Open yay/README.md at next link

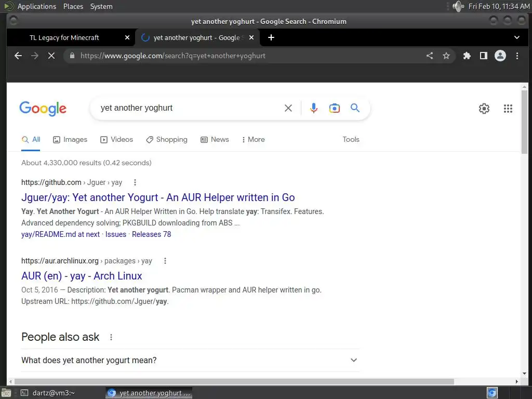click(60, 234)
